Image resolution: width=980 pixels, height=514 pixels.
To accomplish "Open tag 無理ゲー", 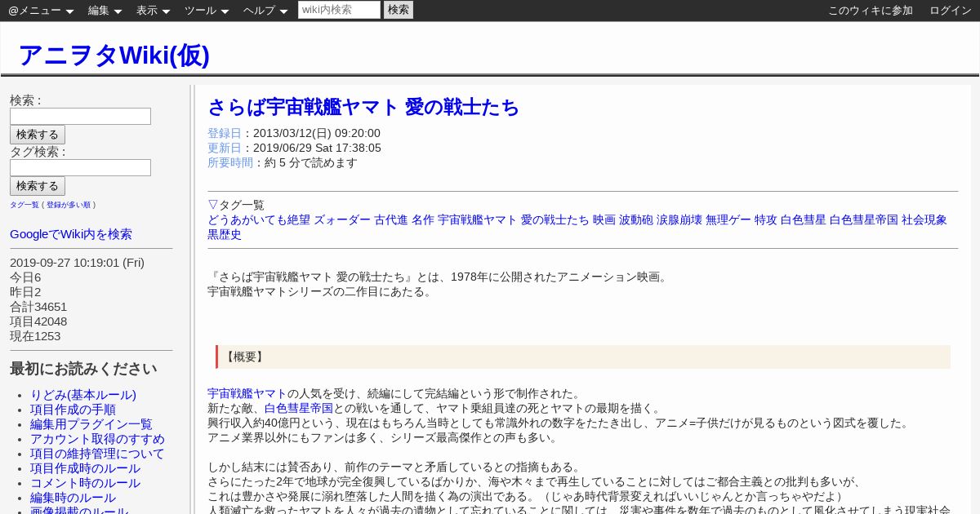I will (728, 219).
